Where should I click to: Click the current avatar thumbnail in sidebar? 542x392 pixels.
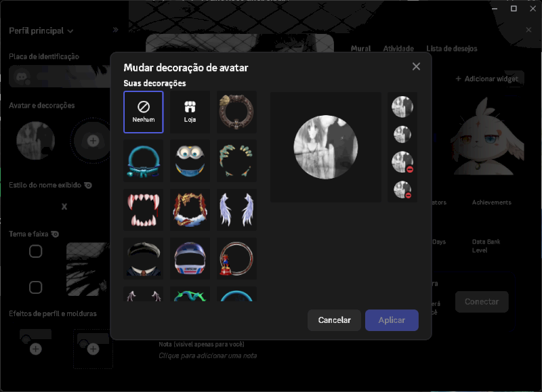pyautogui.click(x=36, y=141)
